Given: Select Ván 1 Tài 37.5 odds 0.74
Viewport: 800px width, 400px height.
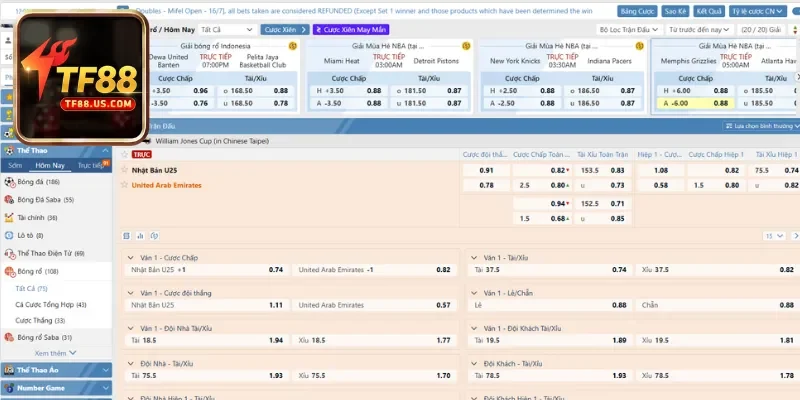Looking at the screenshot, I should 551,270.
